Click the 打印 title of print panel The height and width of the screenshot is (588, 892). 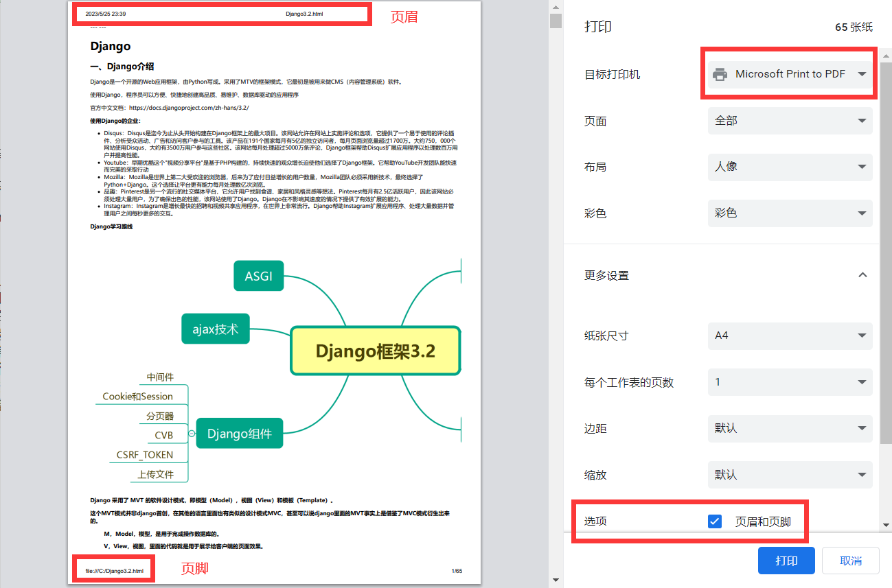(598, 27)
